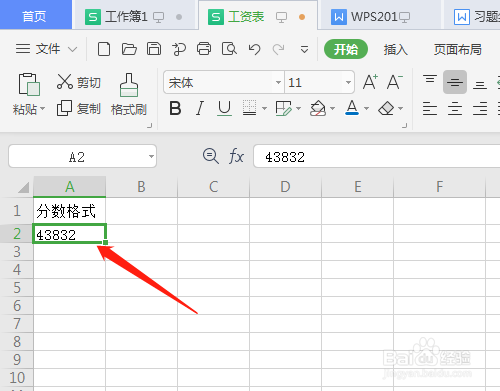Open font settings dialog launcher

coord(404,125)
